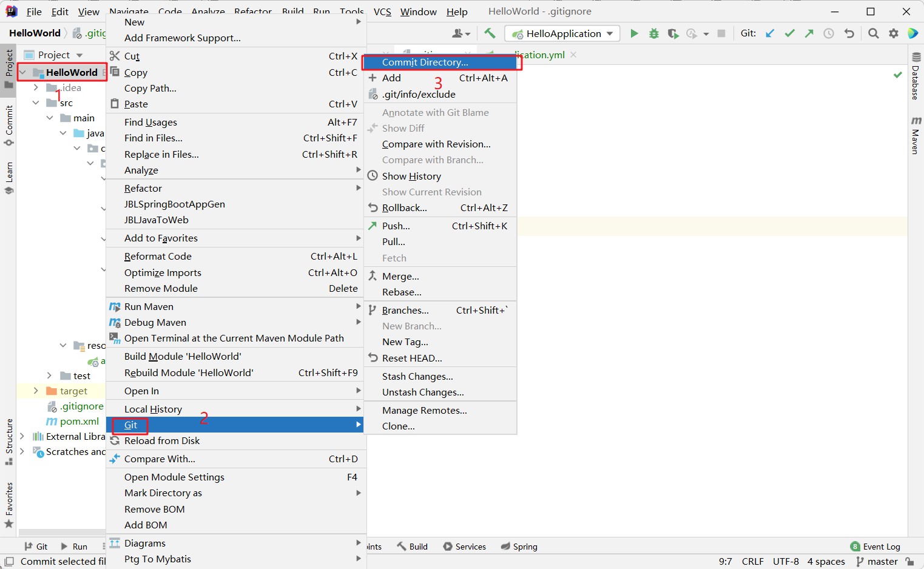924x569 pixels.
Task: Click Git Commit checkmark in toolbar
Action: [x=789, y=33]
